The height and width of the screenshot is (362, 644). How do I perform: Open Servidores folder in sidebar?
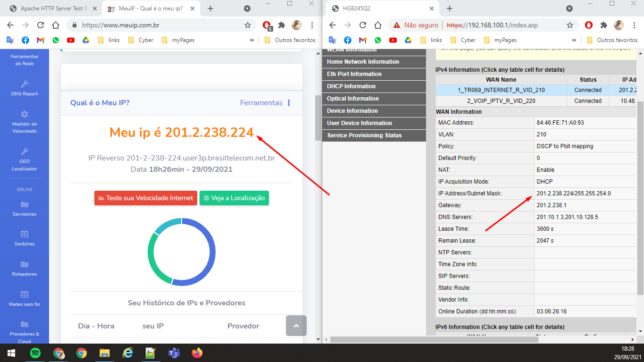pos(25,208)
